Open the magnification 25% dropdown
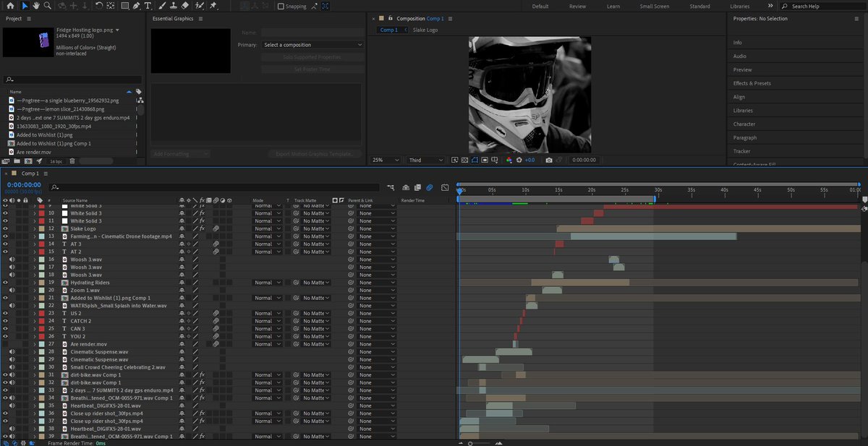The image size is (868, 446). click(386, 160)
